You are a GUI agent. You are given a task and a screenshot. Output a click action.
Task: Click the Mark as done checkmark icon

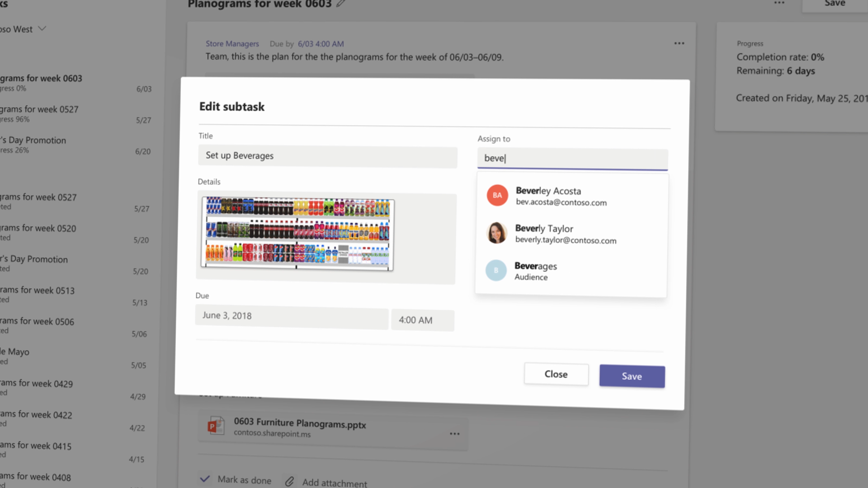coord(205,479)
